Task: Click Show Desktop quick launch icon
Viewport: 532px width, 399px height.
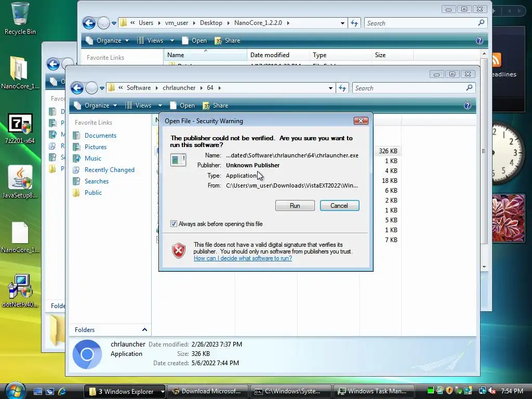Action: click(x=37, y=392)
